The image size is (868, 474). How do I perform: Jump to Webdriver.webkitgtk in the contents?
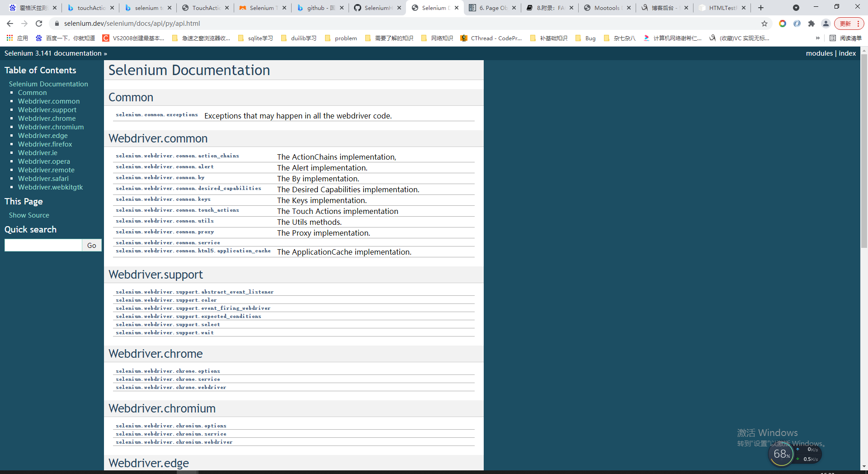51,187
